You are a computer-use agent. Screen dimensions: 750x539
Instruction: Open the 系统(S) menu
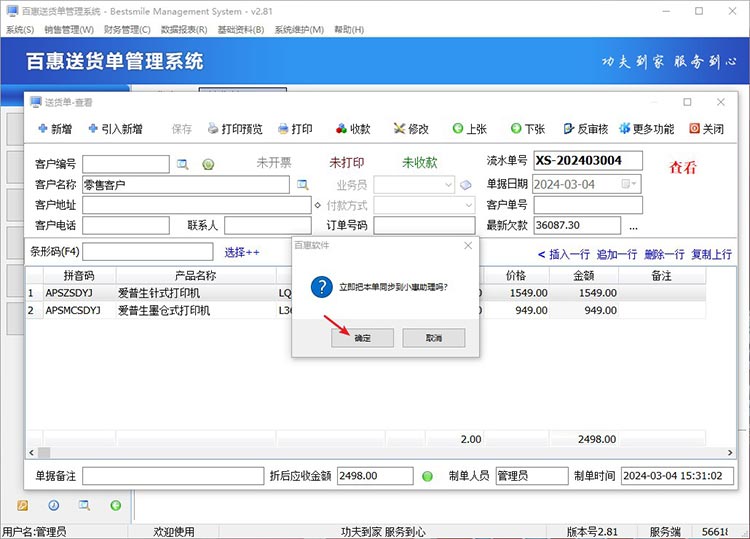point(20,30)
